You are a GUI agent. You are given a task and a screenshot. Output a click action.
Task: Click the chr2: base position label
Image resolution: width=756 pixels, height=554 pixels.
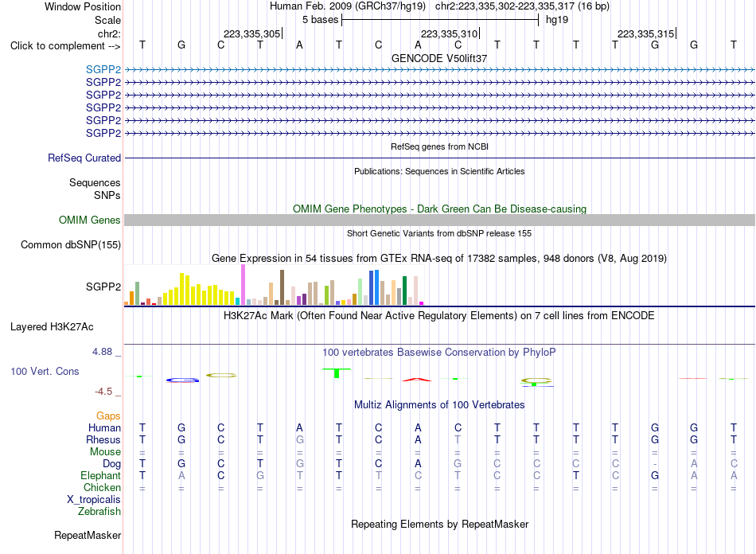[x=109, y=33]
